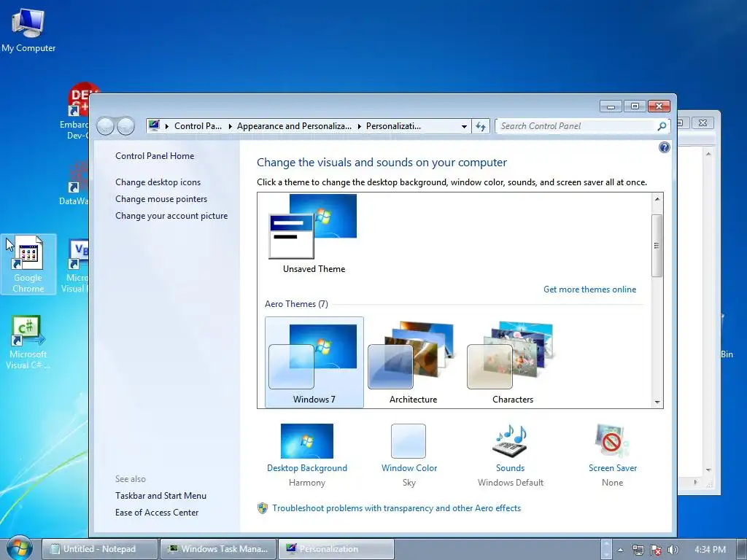Click the refresh button beside address bar

click(x=481, y=126)
